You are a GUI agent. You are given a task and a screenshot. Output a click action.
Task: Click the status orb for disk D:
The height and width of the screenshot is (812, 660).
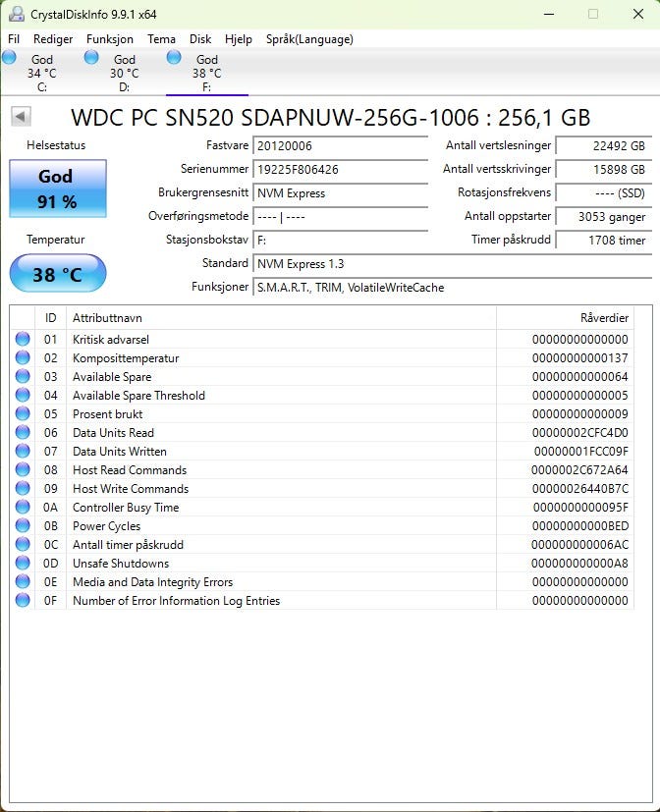pyautogui.click(x=91, y=57)
